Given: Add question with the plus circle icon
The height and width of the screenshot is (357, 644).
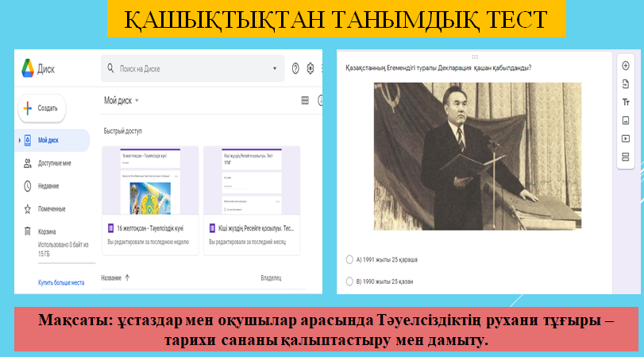Looking at the screenshot, I should [626, 65].
